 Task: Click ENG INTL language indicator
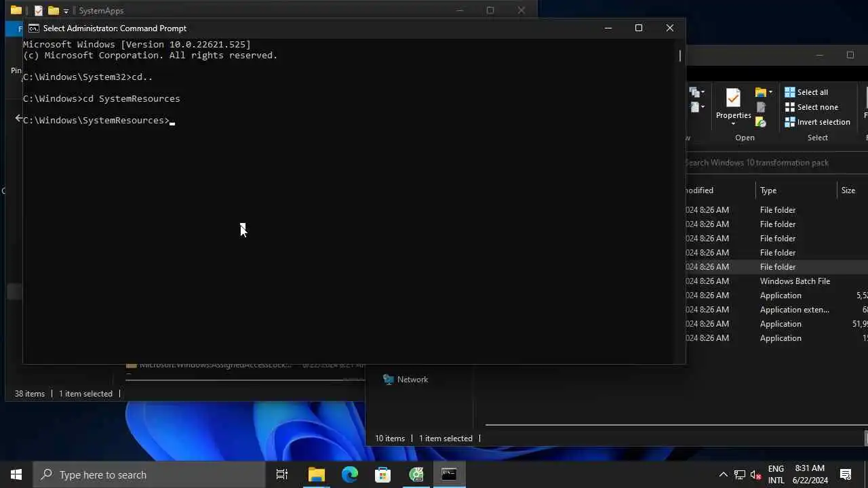click(x=776, y=474)
